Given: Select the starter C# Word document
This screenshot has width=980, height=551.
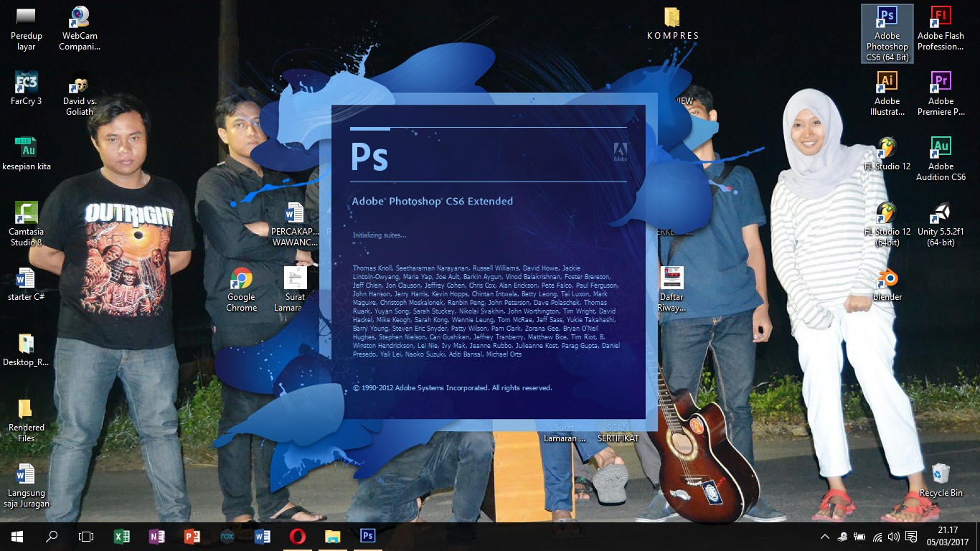Looking at the screenshot, I should click(x=27, y=285).
